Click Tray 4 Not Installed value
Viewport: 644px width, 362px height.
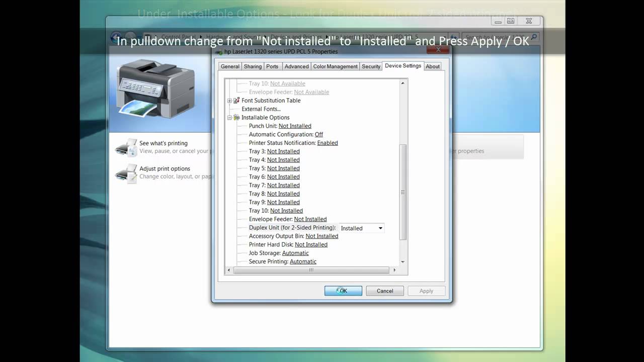(x=283, y=160)
